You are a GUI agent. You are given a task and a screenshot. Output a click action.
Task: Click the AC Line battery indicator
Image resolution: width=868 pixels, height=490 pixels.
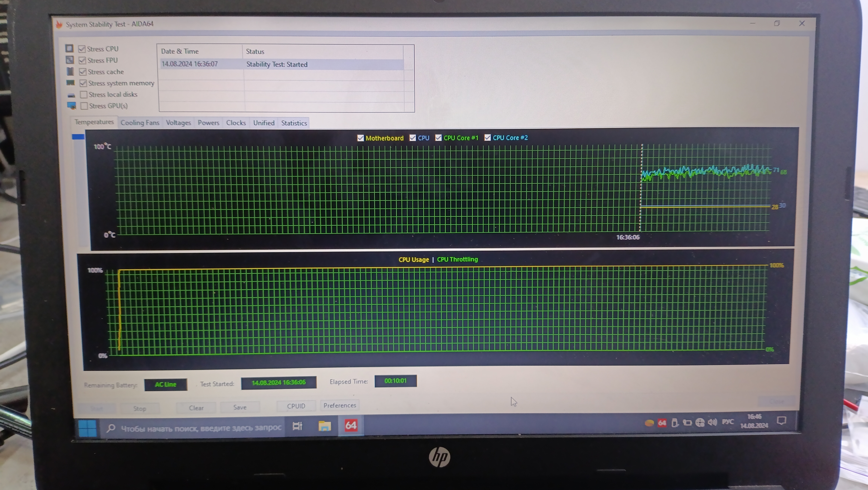(165, 384)
